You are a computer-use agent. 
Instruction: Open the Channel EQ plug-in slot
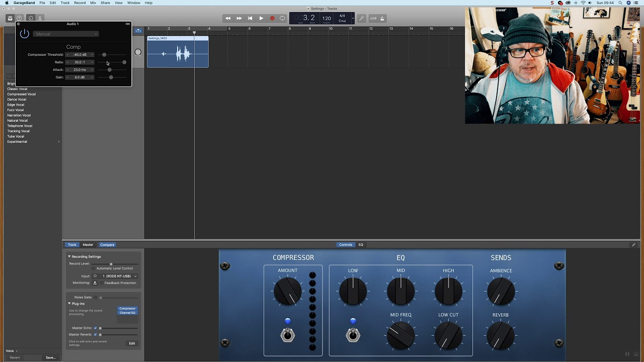pyautogui.click(x=127, y=313)
